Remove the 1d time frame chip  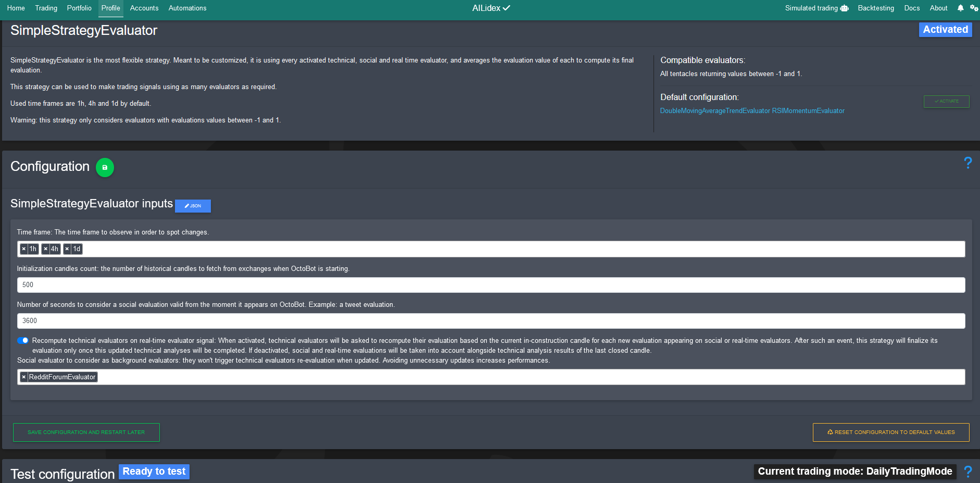pos(67,249)
